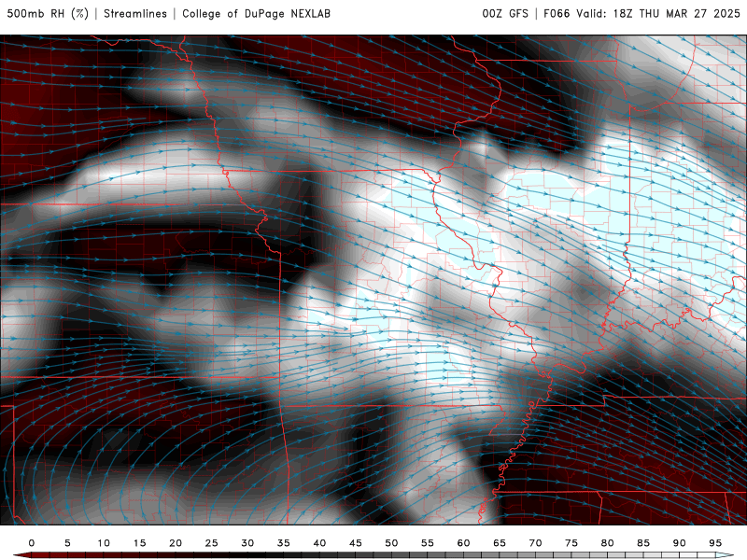Image resolution: width=747 pixels, height=560 pixels.
Task: Click the colorbar label "80"
Action: tap(608, 543)
